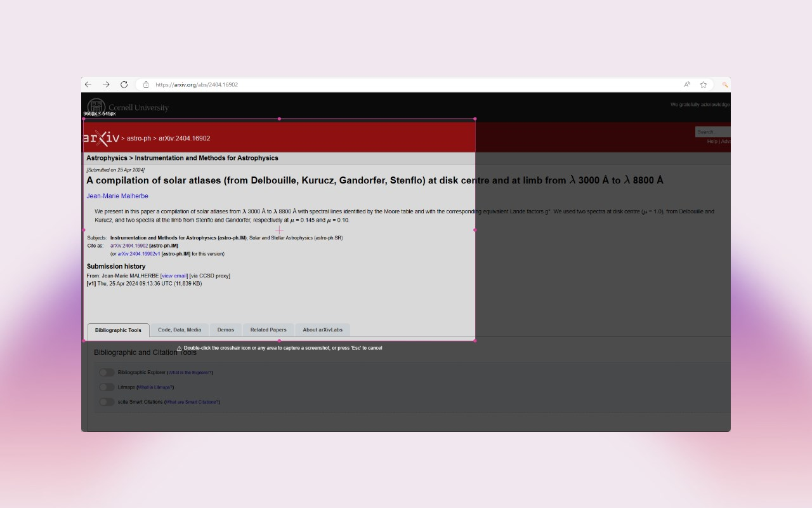
Task: Enable the Litmaps toggle
Action: click(107, 387)
